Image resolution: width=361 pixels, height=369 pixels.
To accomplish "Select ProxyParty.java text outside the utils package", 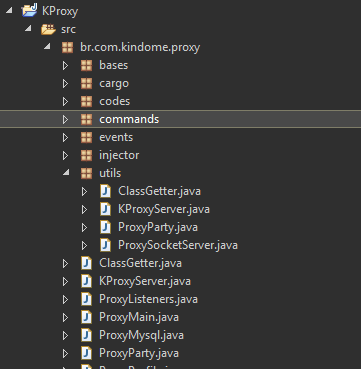I will pos(139,354).
